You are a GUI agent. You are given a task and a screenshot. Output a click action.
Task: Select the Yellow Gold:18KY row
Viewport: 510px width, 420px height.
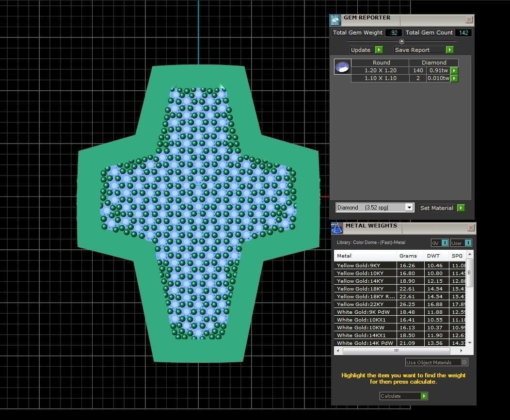pos(400,289)
